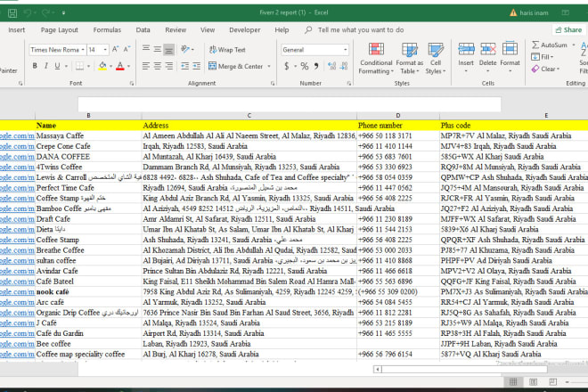Center text horizontally

pyautogui.click(x=158, y=66)
